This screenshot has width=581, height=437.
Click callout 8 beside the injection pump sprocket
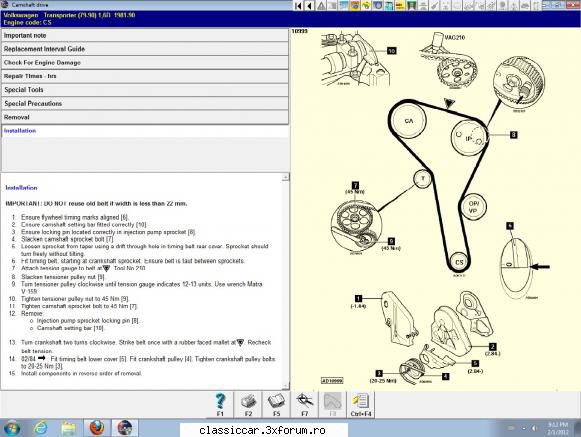[513, 135]
